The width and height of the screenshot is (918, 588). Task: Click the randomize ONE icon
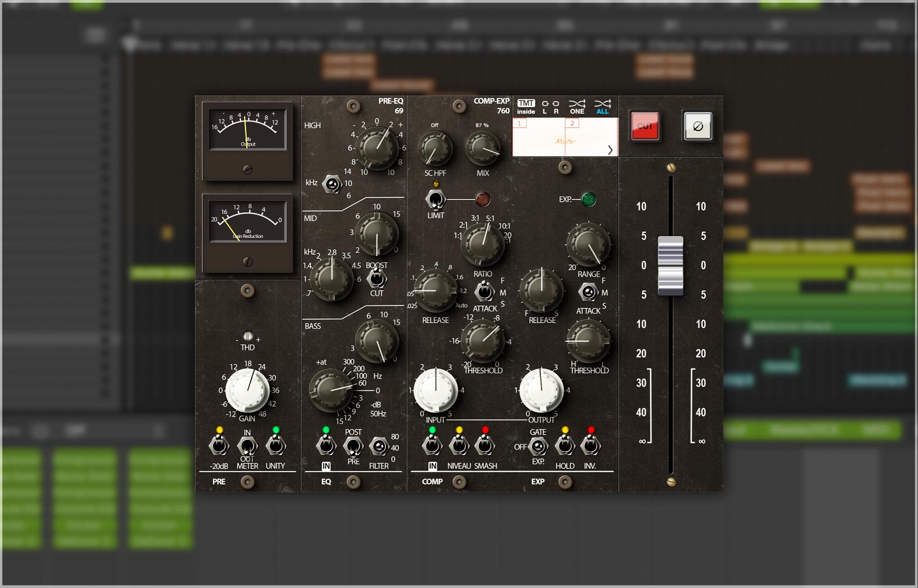[577, 107]
